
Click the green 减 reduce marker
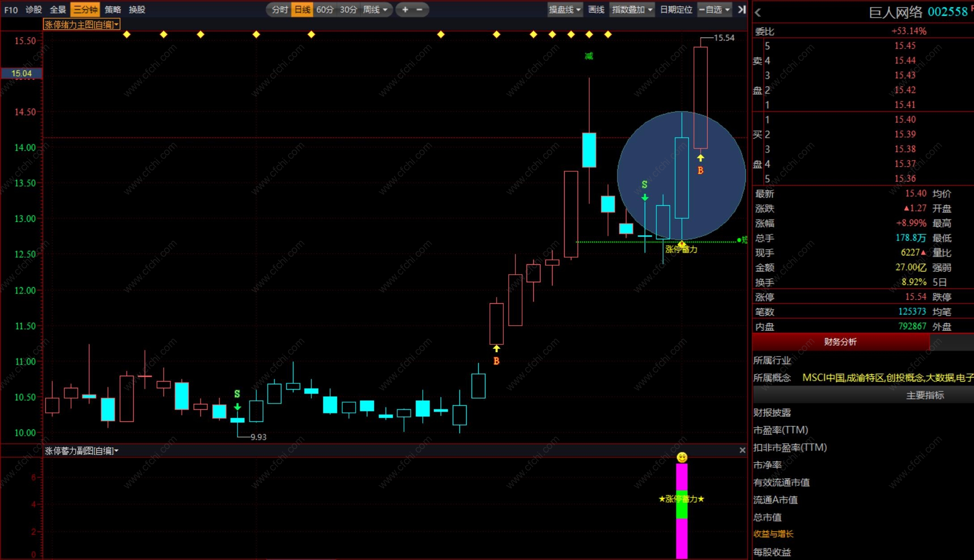point(589,56)
